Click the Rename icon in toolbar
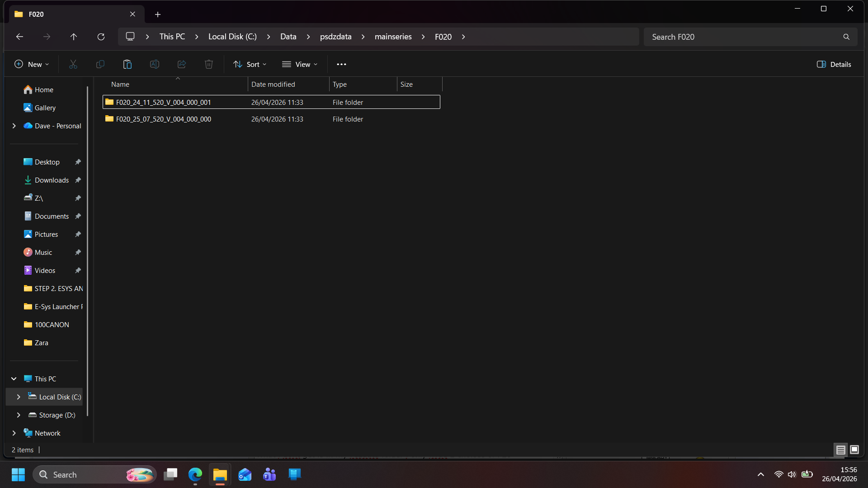The height and width of the screenshot is (488, 868). [154, 64]
